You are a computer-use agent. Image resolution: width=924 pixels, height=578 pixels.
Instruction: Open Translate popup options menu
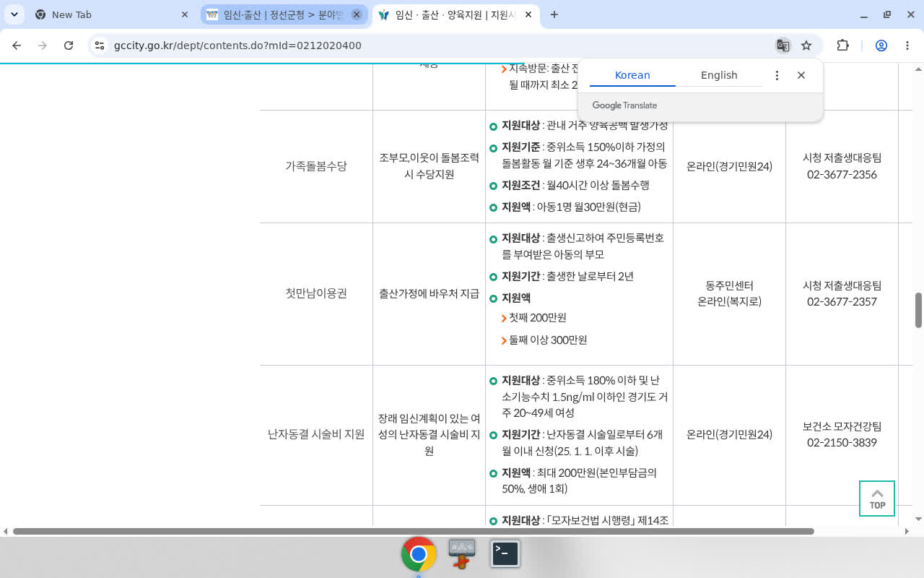777,75
